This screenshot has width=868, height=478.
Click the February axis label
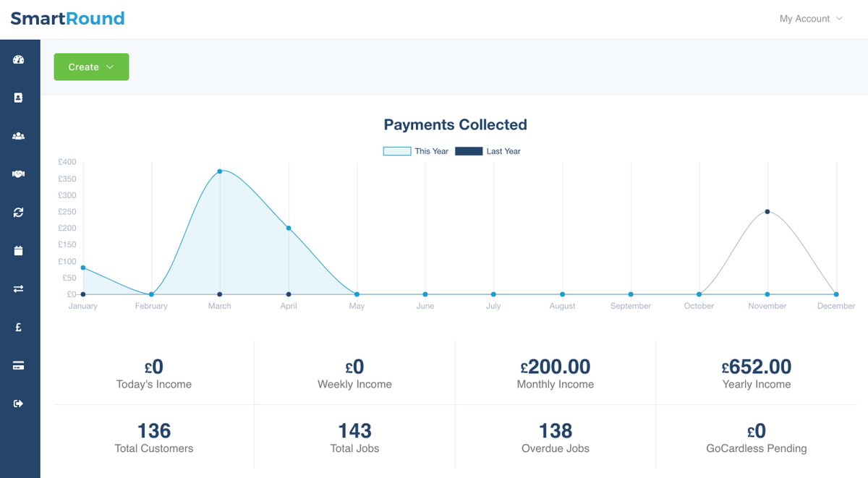[151, 306]
